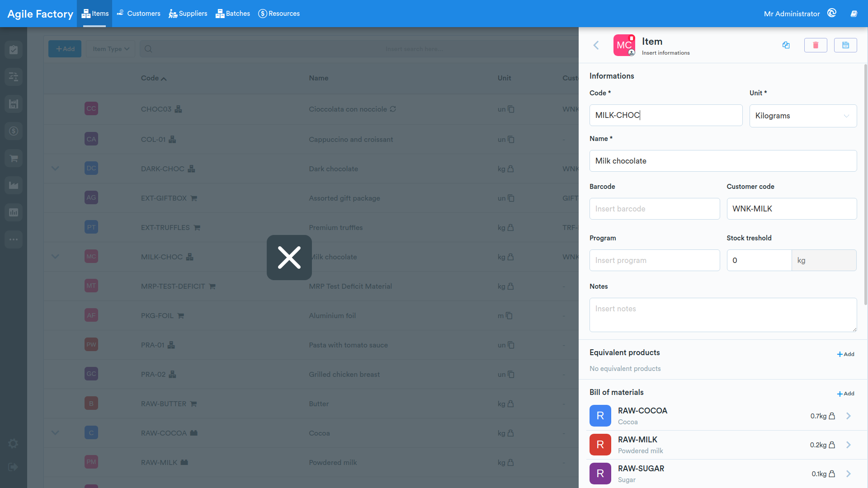The height and width of the screenshot is (488, 868).
Task: Sort the table by Code column header
Action: [154, 78]
